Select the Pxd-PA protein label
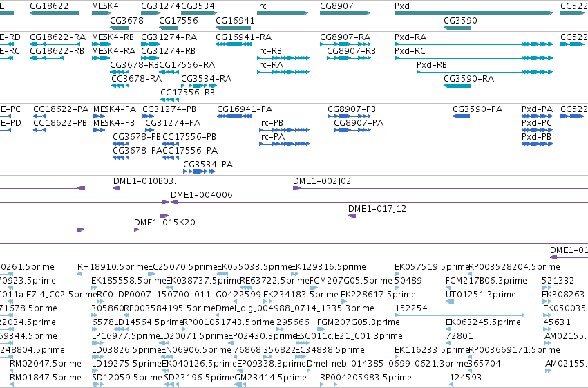 point(537,109)
